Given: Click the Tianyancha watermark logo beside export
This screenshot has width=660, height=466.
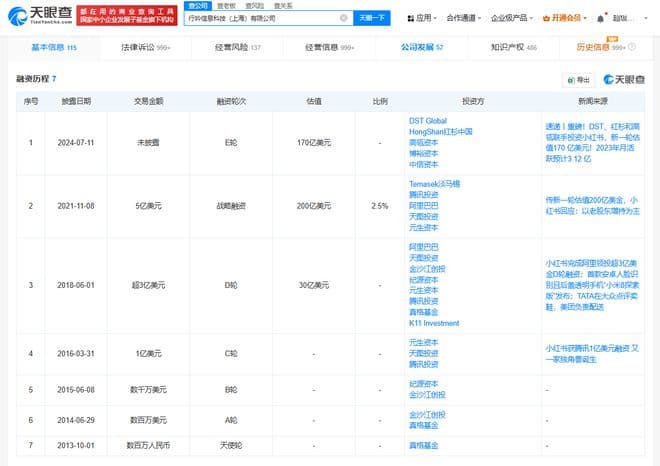Looking at the screenshot, I should pos(622,79).
